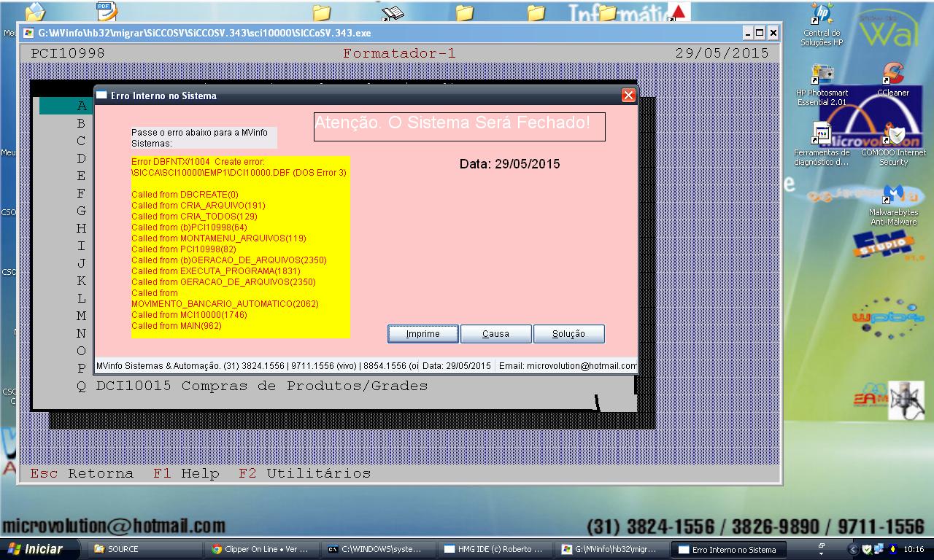
Task: Click the Called from MCI10000(1746) line
Action: tap(189, 315)
